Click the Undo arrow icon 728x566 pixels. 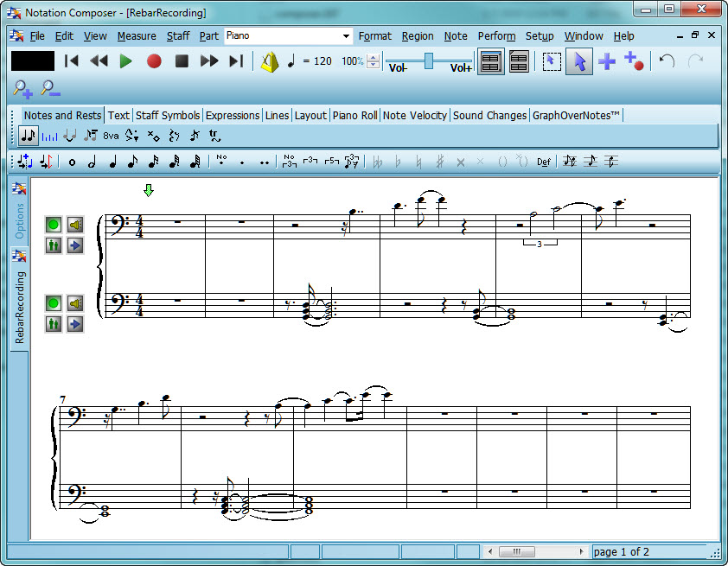pyautogui.click(x=666, y=61)
